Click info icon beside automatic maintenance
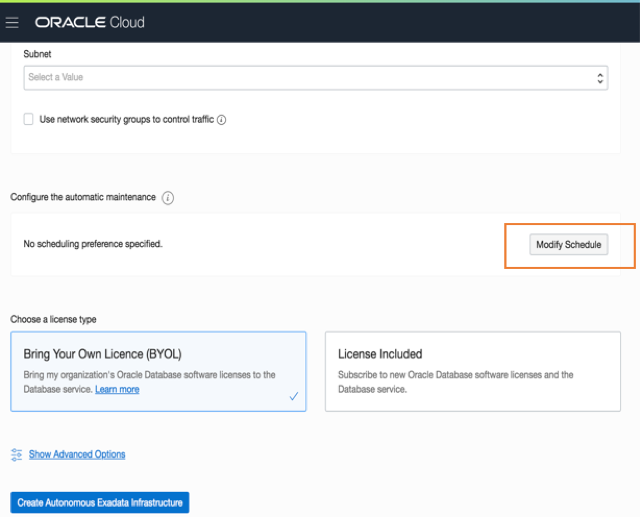This screenshot has width=642, height=517. coord(168,198)
